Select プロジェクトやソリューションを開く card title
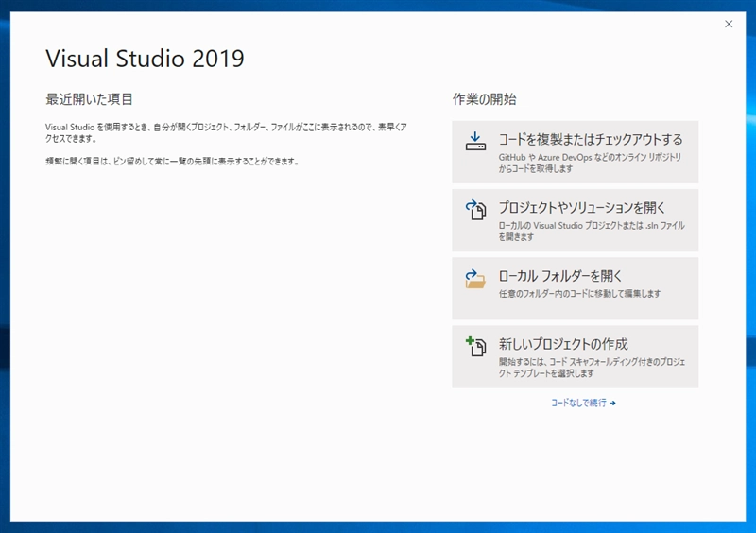 coord(582,208)
